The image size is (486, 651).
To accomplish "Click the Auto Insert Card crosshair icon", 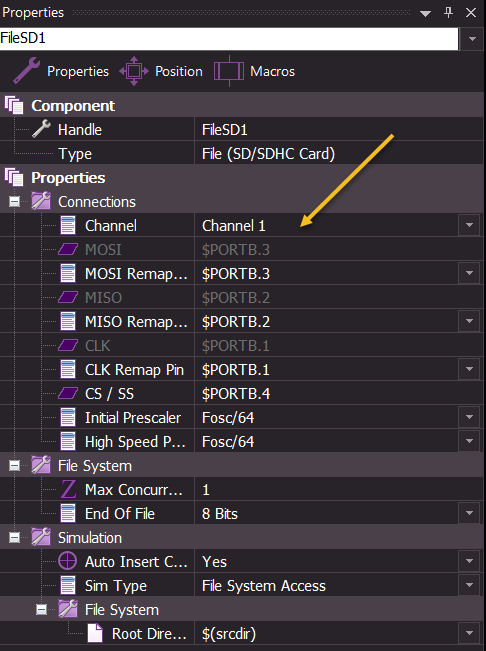I will (x=68, y=561).
